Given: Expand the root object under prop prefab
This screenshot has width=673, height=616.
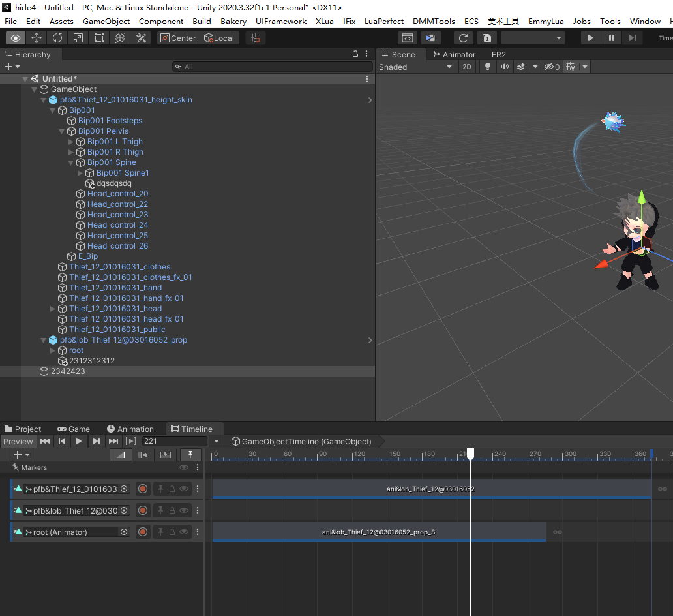Looking at the screenshot, I should point(52,350).
